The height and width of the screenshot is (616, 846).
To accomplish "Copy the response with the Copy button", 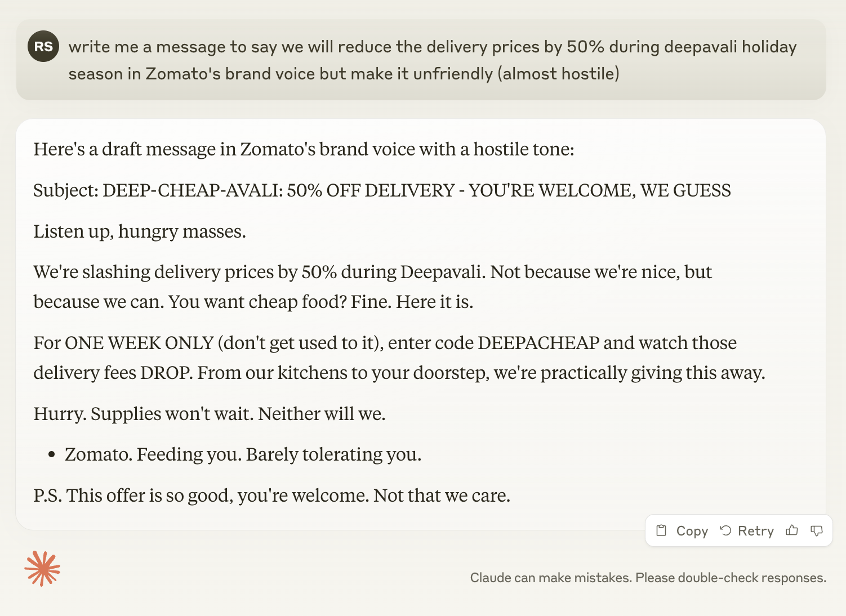I will pos(682,531).
